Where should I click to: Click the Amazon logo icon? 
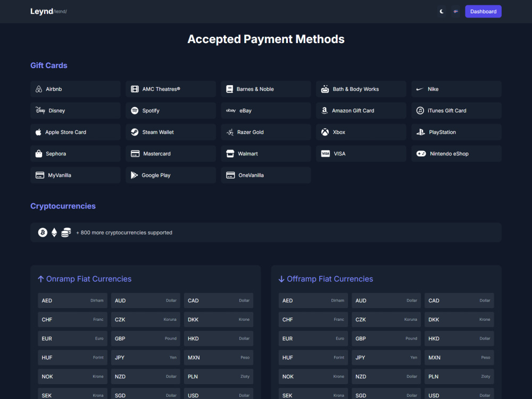[325, 111]
